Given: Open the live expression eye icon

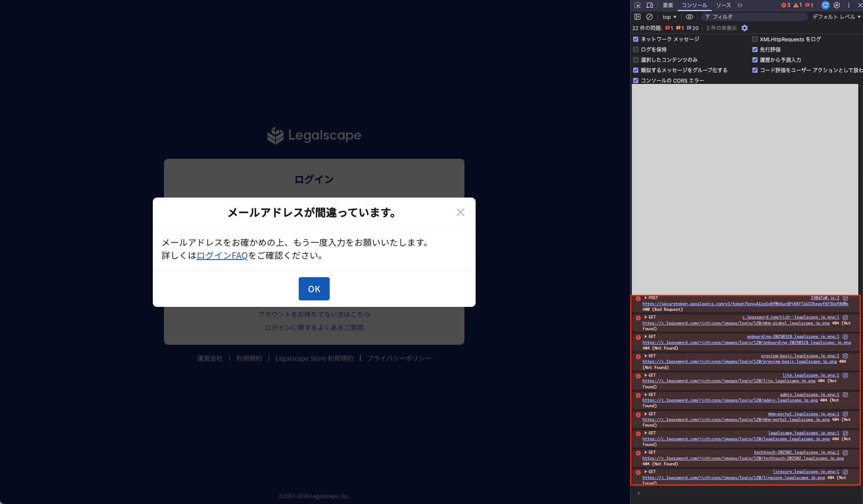Looking at the screenshot, I should [x=690, y=17].
